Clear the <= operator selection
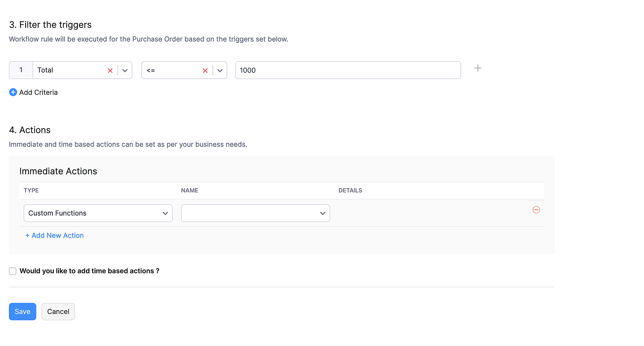 tap(205, 71)
